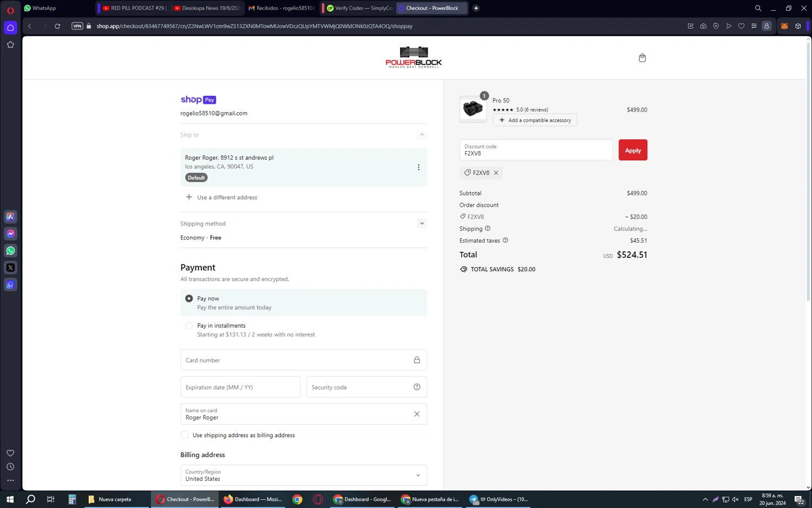Take snapshot with camera icon
Viewport: 812px width, 508px height.
click(x=703, y=26)
